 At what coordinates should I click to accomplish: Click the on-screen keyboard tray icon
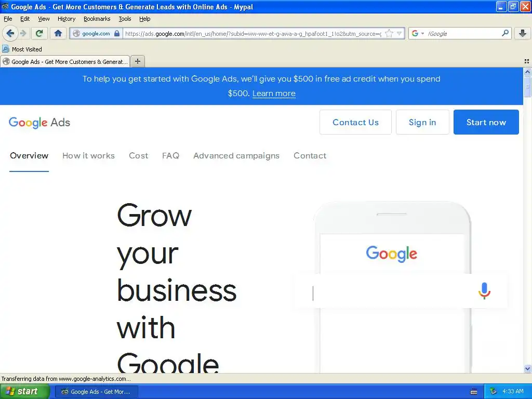tap(474, 392)
